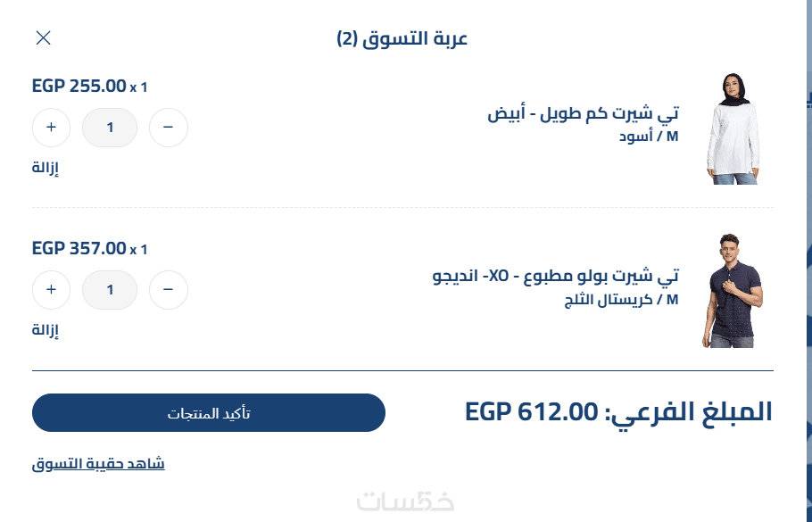812x522 pixels.
Task: Close the shopping cart panel
Action: 43,37
